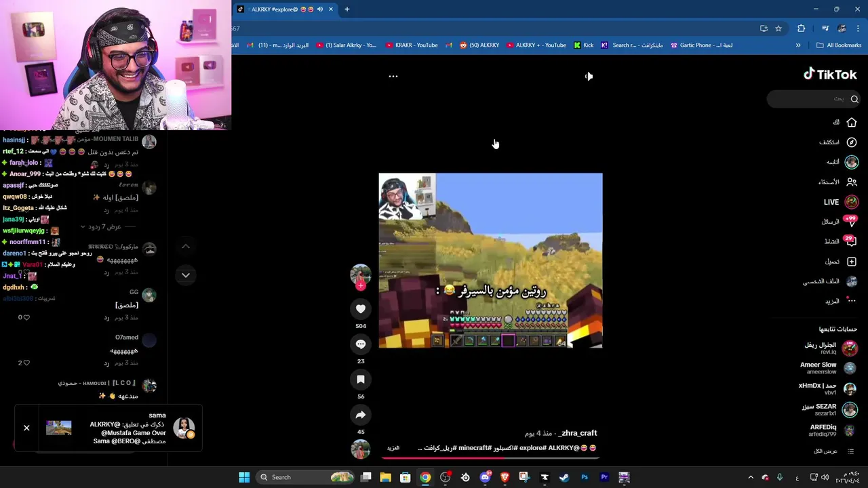Share the video with the arrow icon
Viewport: 868px width, 488px height.
click(x=361, y=415)
